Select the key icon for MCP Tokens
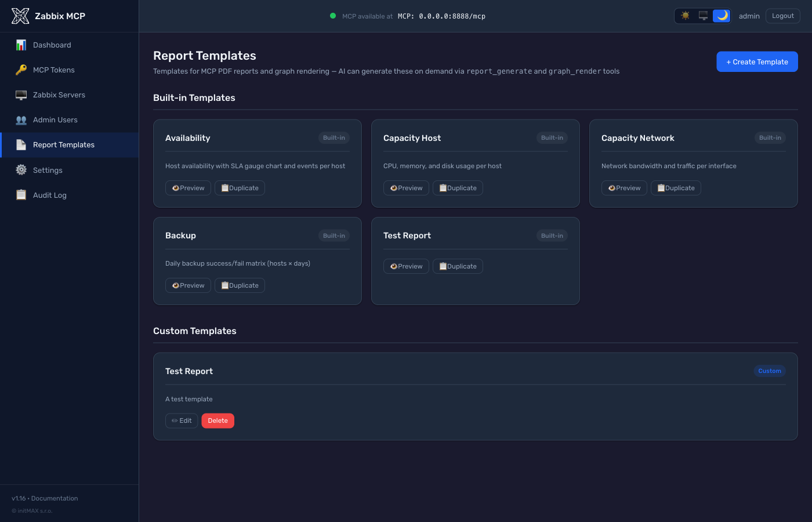 click(x=21, y=70)
